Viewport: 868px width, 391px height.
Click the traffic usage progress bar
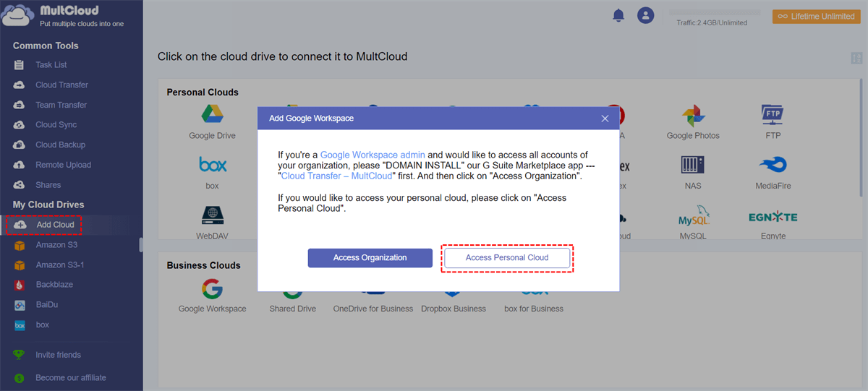tap(714, 12)
